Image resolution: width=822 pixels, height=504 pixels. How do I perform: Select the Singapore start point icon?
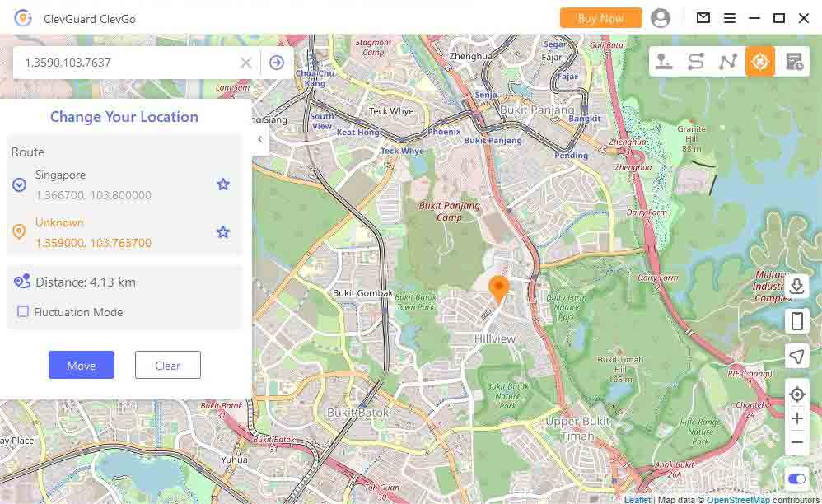coord(20,185)
